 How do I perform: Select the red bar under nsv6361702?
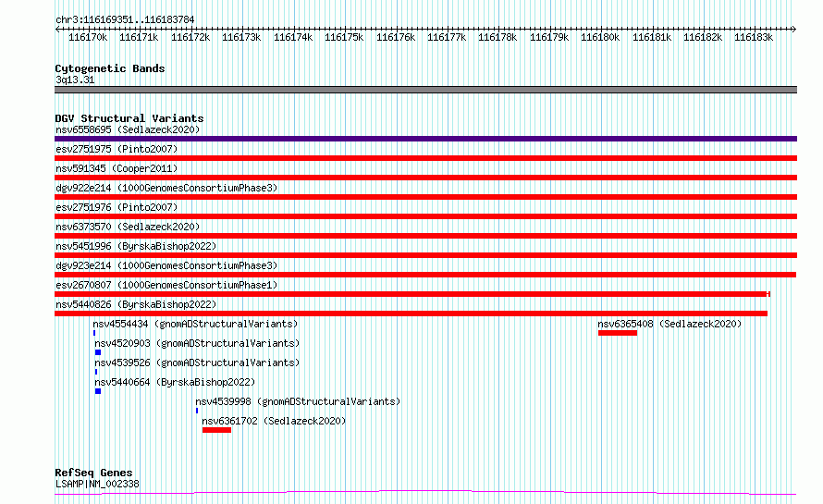216,430
